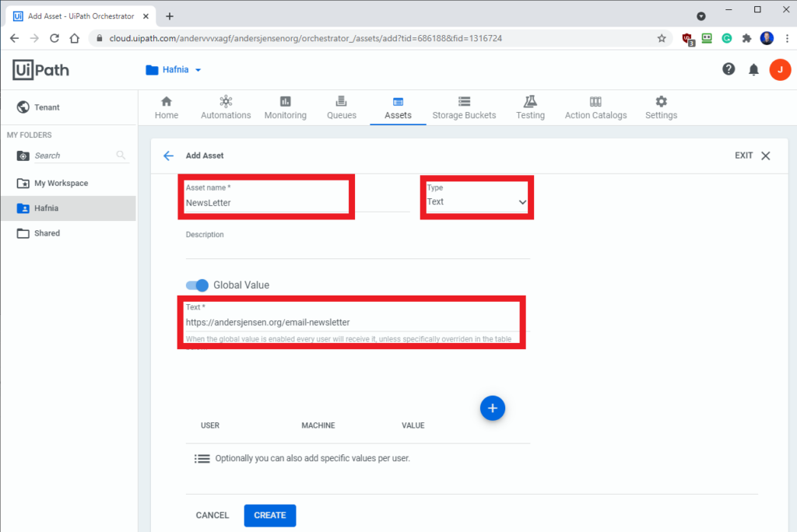The image size is (797, 532).
Task: Open the help question mark icon
Action: point(729,69)
